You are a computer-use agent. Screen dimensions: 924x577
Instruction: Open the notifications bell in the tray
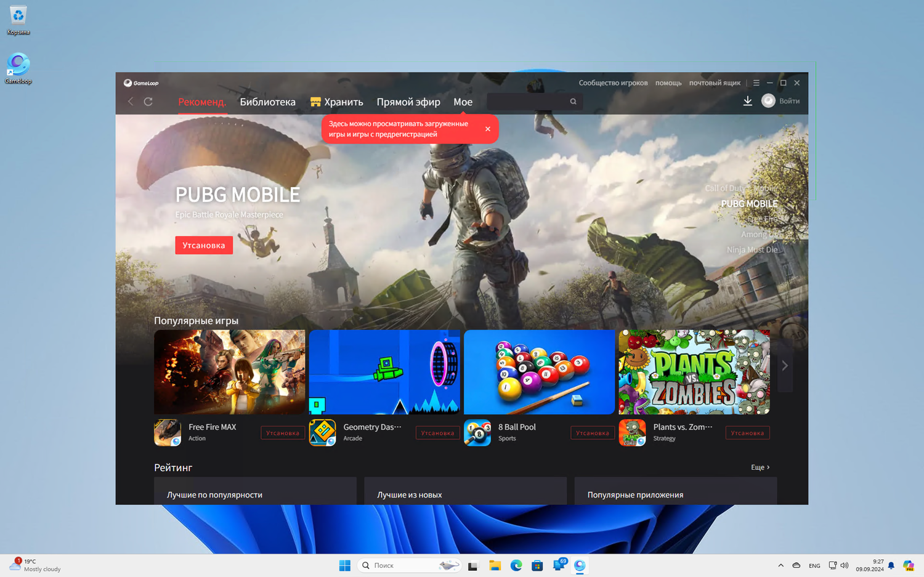891,565
